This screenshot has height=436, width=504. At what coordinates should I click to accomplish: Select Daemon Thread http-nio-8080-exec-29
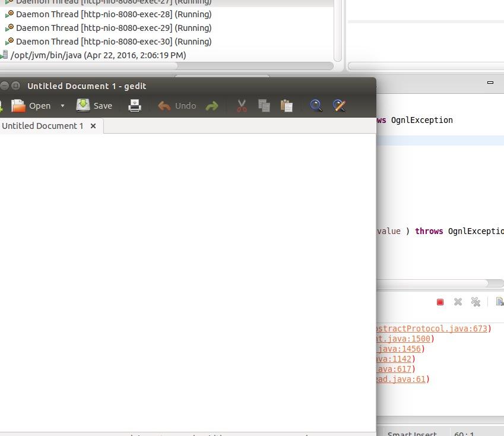[113, 28]
